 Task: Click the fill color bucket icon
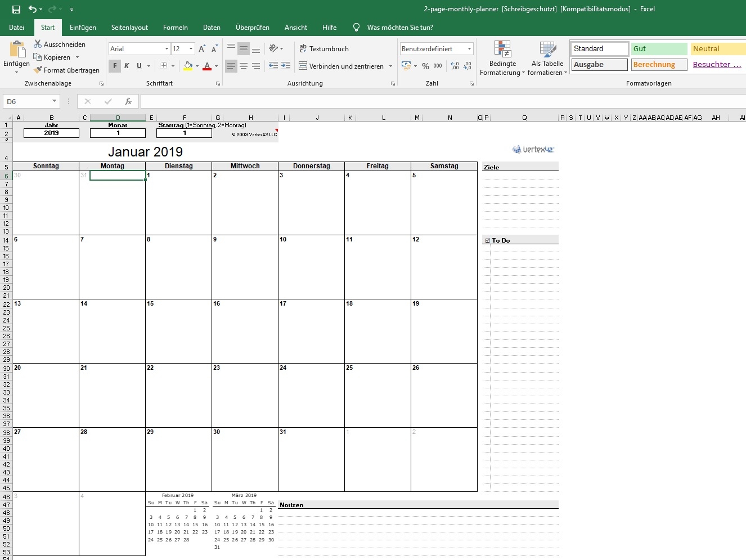(x=188, y=66)
